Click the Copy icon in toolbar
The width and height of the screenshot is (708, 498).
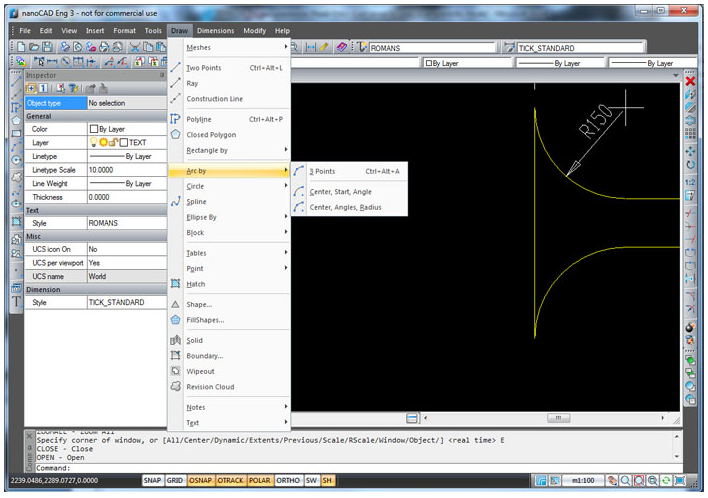coord(148,47)
